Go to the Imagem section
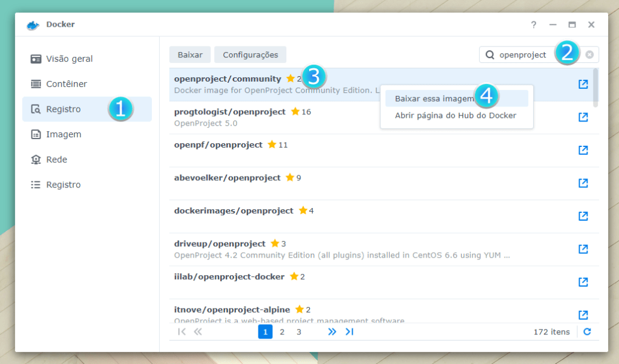619x364 pixels. pos(64,134)
